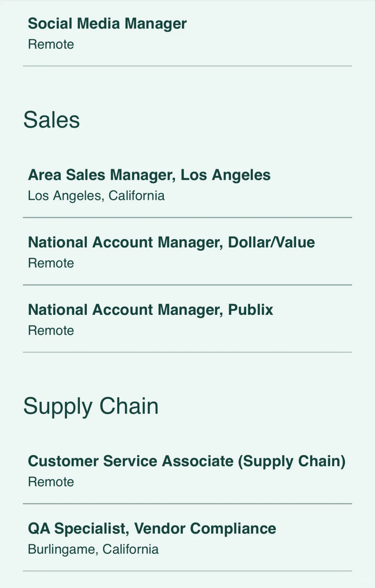The image size is (375, 588).
Task: Click divider line below Area Sales Manager listing
Action: coord(187,218)
